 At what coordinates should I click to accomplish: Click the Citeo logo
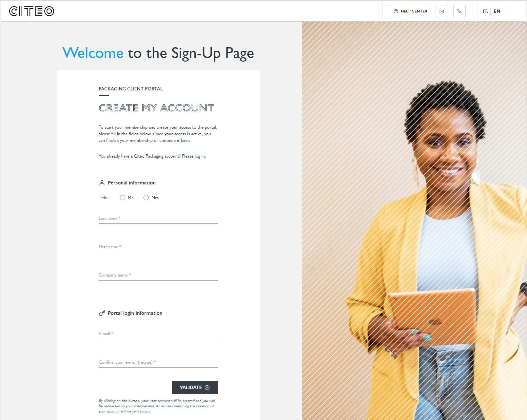click(32, 11)
